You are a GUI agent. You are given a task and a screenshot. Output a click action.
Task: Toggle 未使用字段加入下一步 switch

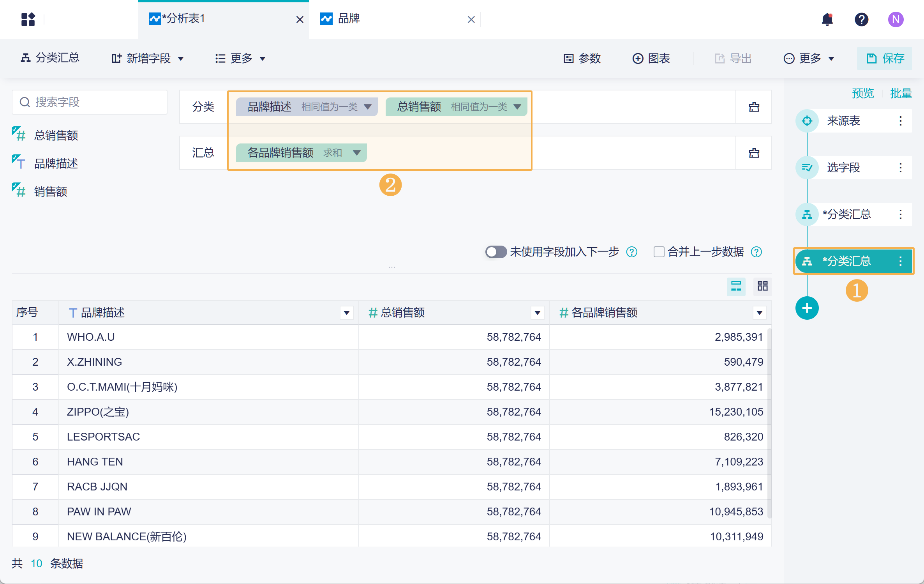pos(496,252)
